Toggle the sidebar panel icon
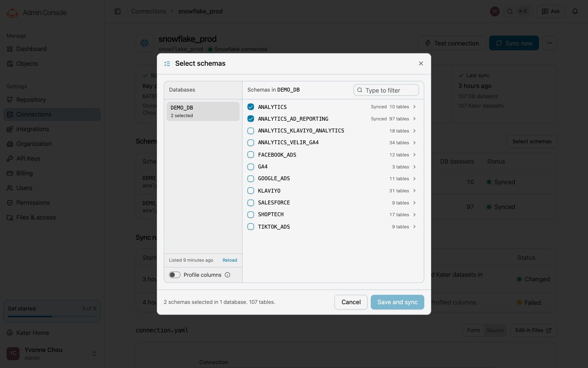Image resolution: width=588 pixels, height=368 pixels. click(118, 11)
